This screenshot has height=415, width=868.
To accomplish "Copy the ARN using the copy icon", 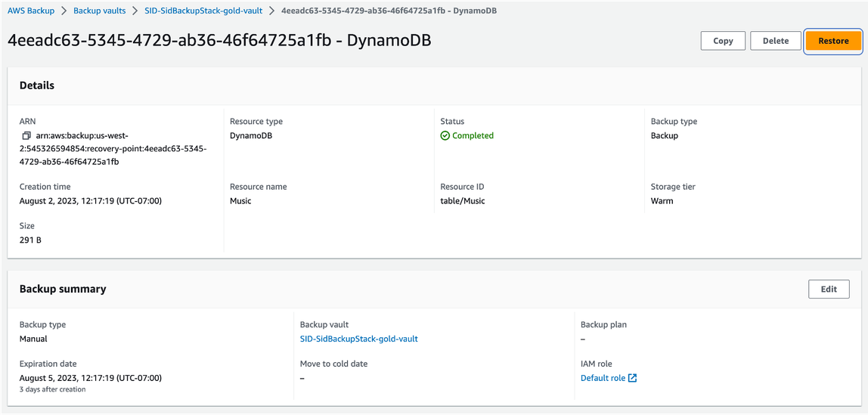I will pyautogui.click(x=26, y=135).
